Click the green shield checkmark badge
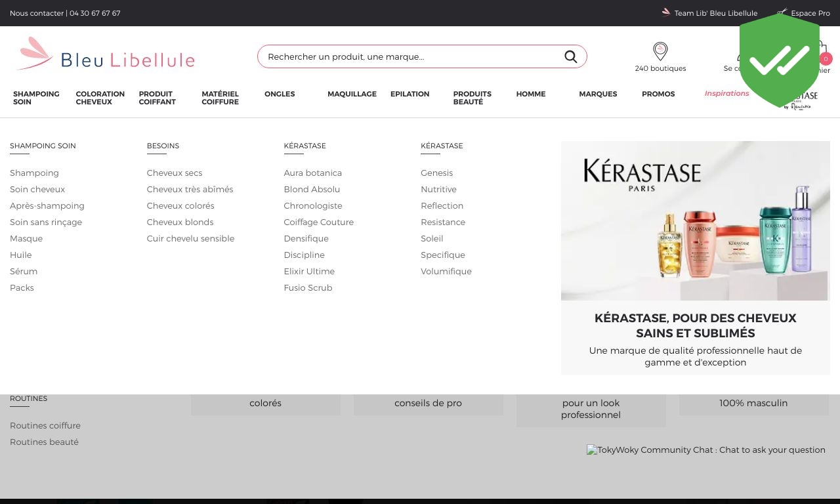The height and width of the screenshot is (504, 840). [780, 61]
